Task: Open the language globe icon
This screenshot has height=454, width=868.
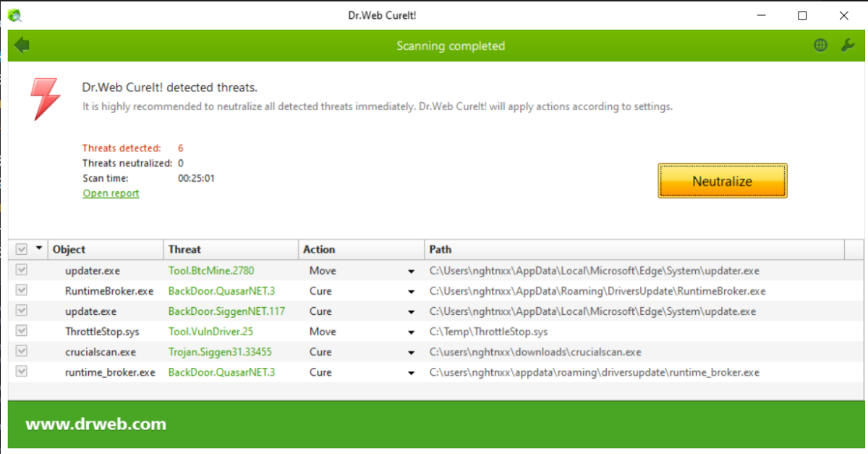Action: 820,45
